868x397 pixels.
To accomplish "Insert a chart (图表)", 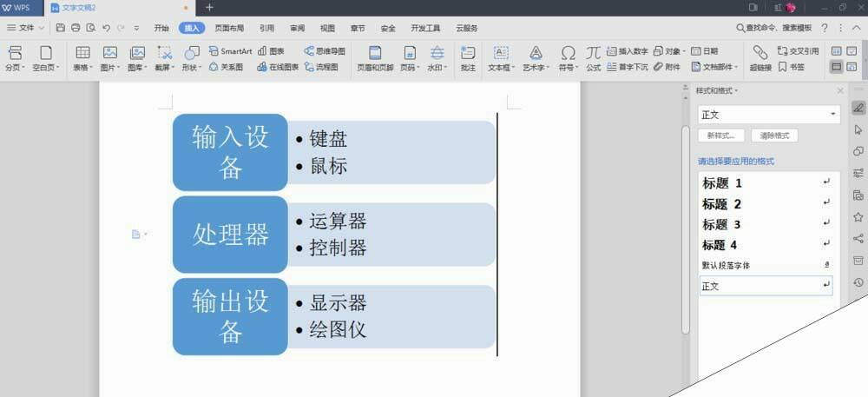I will click(x=271, y=51).
